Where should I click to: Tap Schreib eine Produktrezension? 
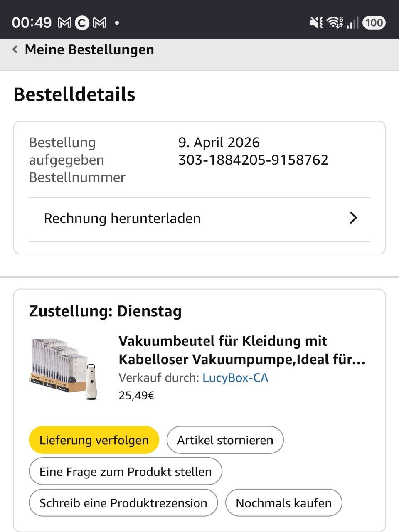tap(123, 503)
